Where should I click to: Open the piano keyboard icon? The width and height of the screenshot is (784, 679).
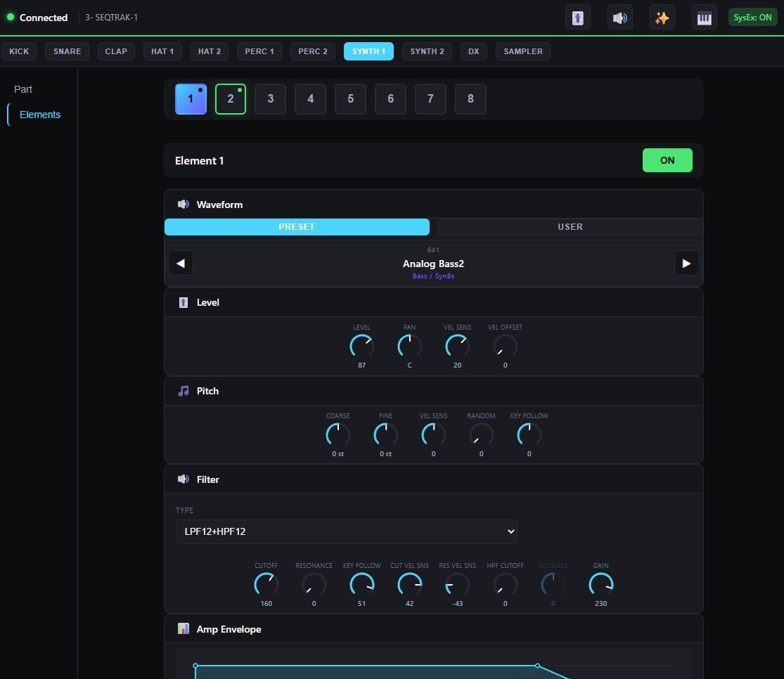tap(704, 18)
